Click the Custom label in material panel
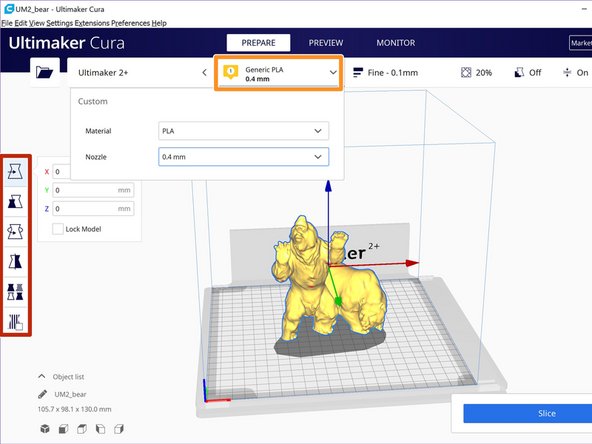Image resolution: width=592 pixels, height=444 pixels. 92,101
